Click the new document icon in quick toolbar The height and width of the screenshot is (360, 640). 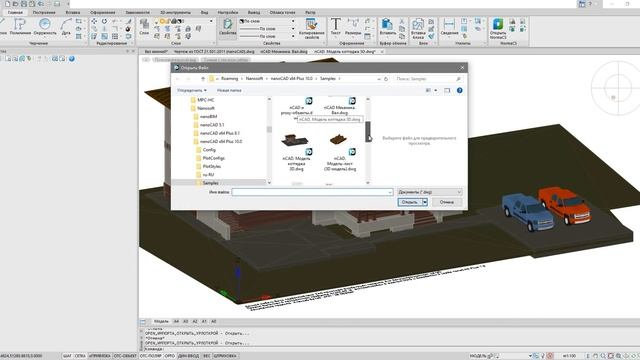pos(7,4)
